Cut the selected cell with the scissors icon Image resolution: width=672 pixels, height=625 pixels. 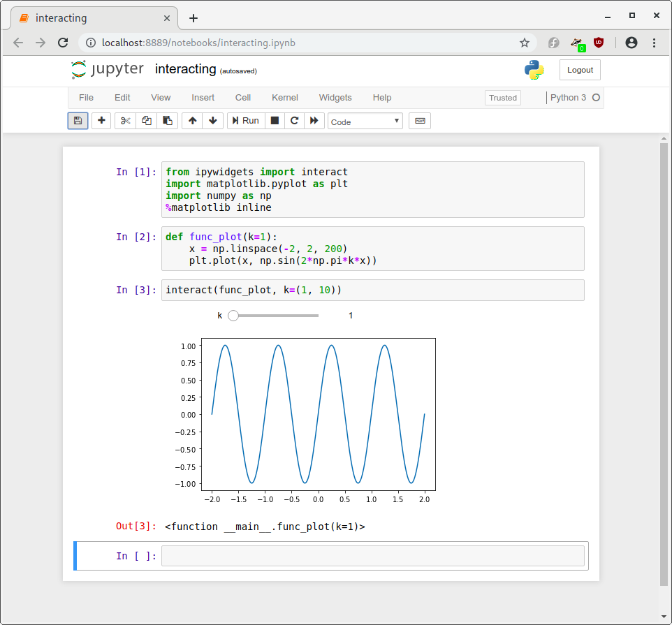(127, 120)
